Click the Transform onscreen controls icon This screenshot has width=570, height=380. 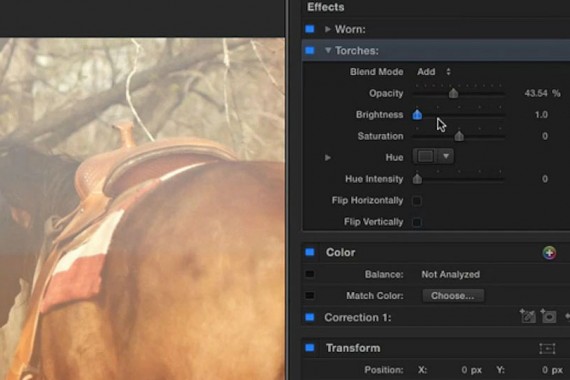tap(547, 348)
